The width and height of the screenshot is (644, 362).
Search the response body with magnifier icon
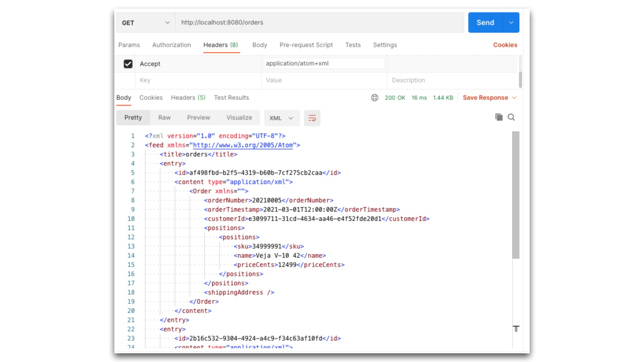pos(511,117)
